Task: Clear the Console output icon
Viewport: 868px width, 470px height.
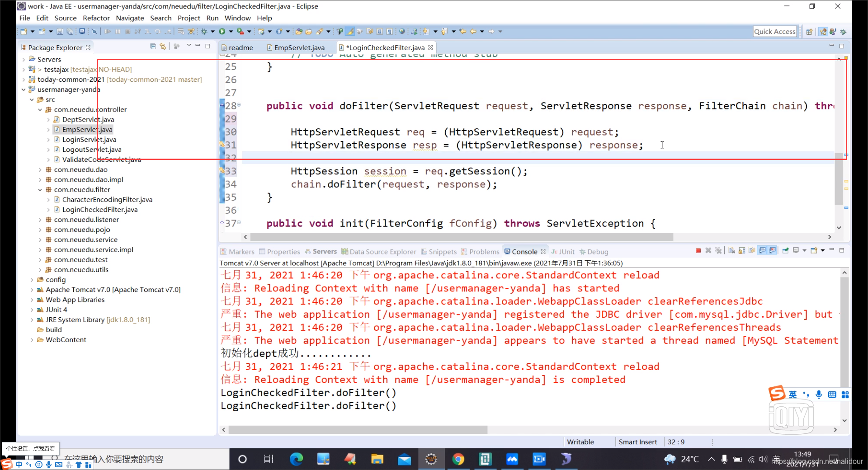Action: (732, 251)
